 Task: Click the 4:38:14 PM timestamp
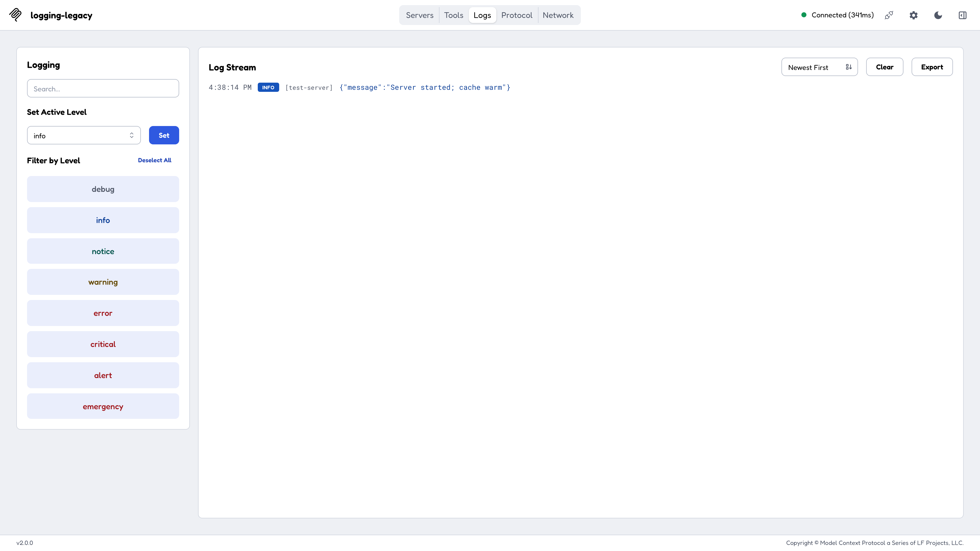pyautogui.click(x=230, y=87)
